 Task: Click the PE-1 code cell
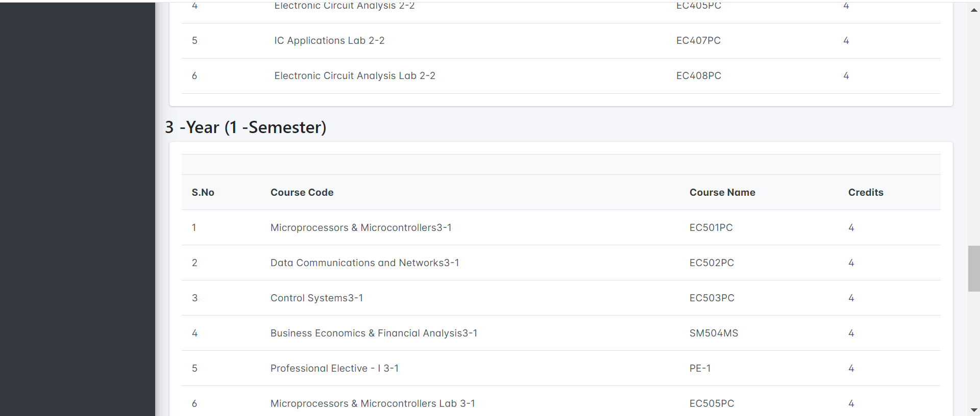[x=700, y=369]
